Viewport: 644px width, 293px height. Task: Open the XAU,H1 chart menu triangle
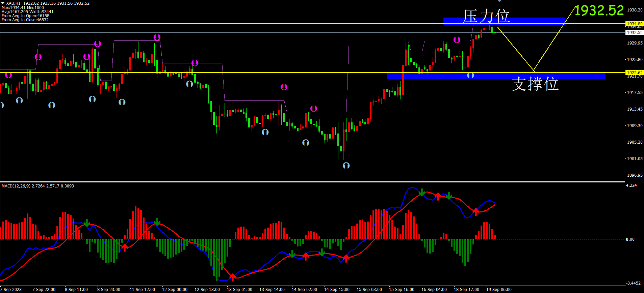[x=3, y=3]
